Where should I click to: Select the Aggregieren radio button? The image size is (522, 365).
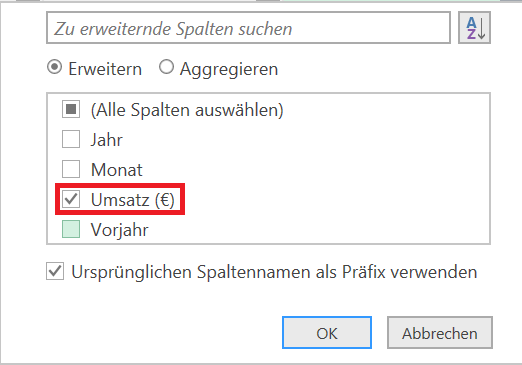(166, 67)
